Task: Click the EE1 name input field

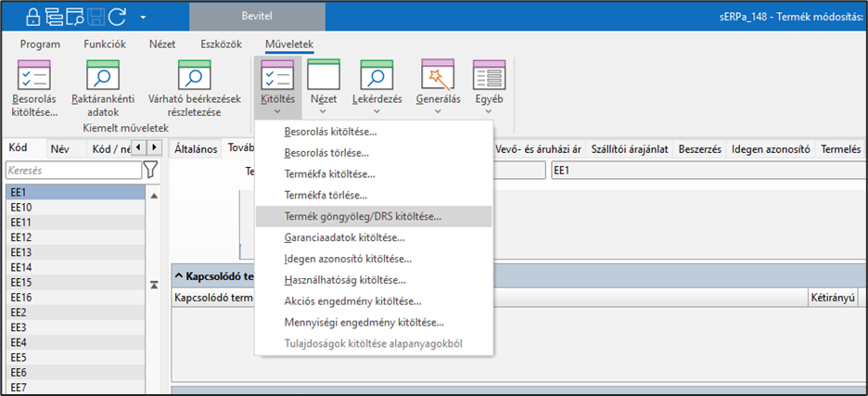Action: click(x=709, y=171)
